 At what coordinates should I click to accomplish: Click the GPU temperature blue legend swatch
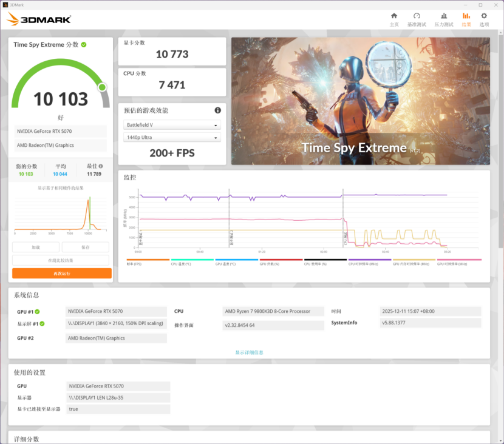coord(237,260)
